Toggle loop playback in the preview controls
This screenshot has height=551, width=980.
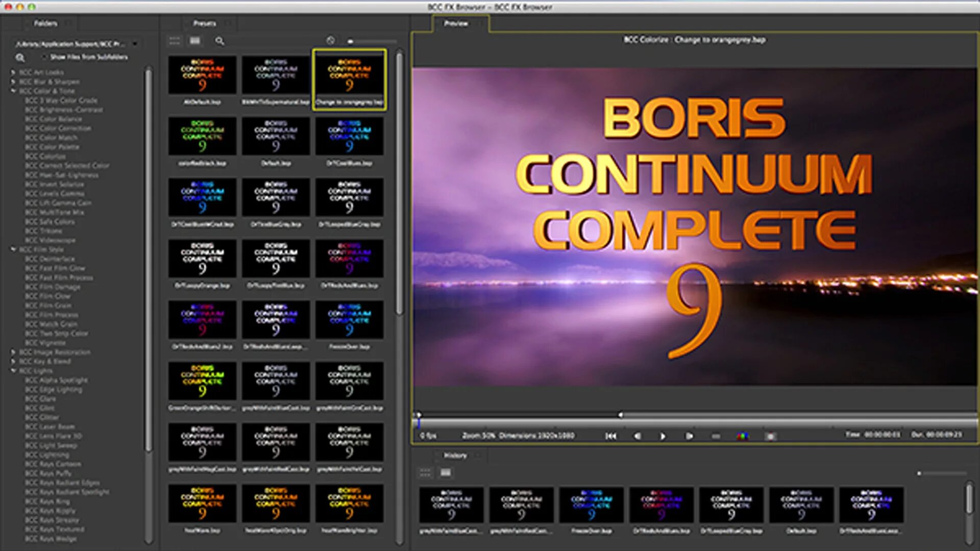(x=716, y=436)
